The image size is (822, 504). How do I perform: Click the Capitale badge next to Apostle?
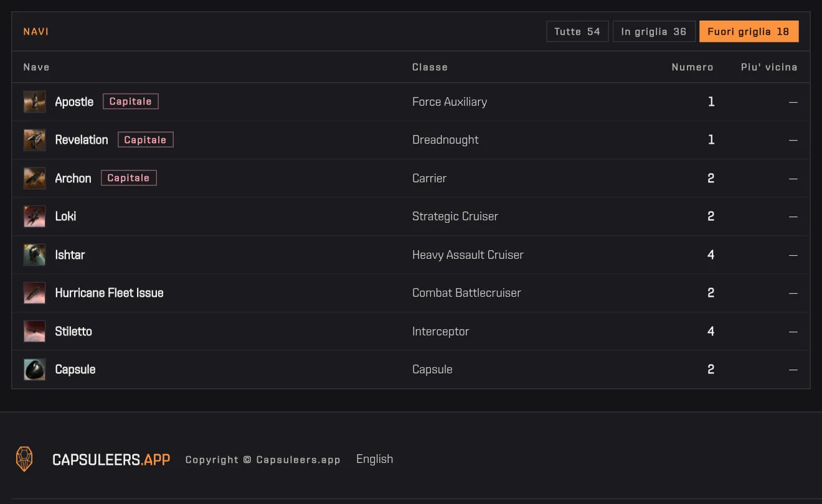131,101
